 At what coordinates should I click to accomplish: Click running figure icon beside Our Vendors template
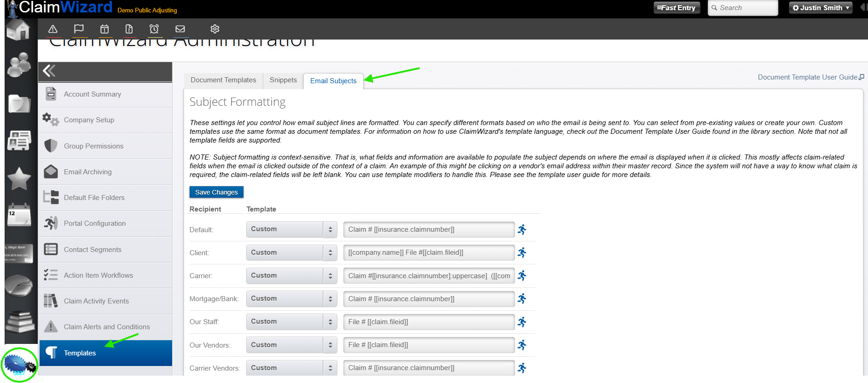pos(522,345)
